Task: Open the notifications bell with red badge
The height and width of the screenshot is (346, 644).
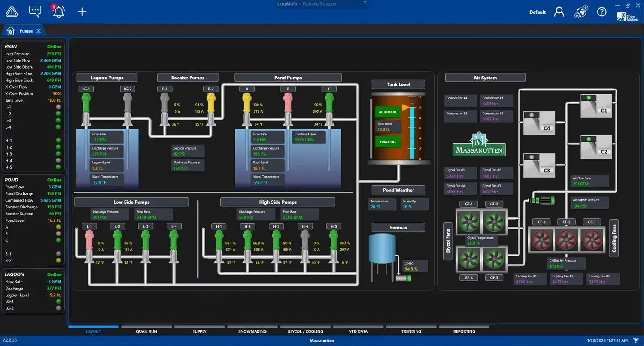Action: coord(58,12)
